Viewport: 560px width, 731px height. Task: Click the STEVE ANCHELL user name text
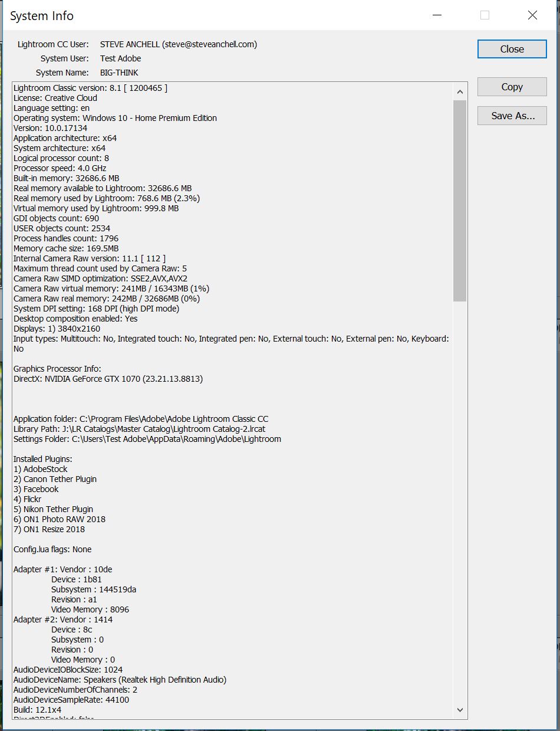(179, 44)
